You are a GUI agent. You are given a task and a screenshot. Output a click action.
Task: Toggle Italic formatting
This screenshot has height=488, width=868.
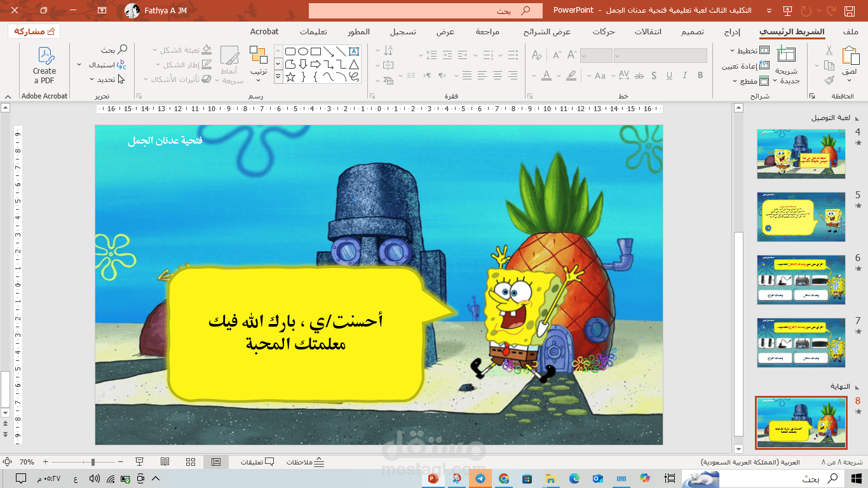click(686, 75)
